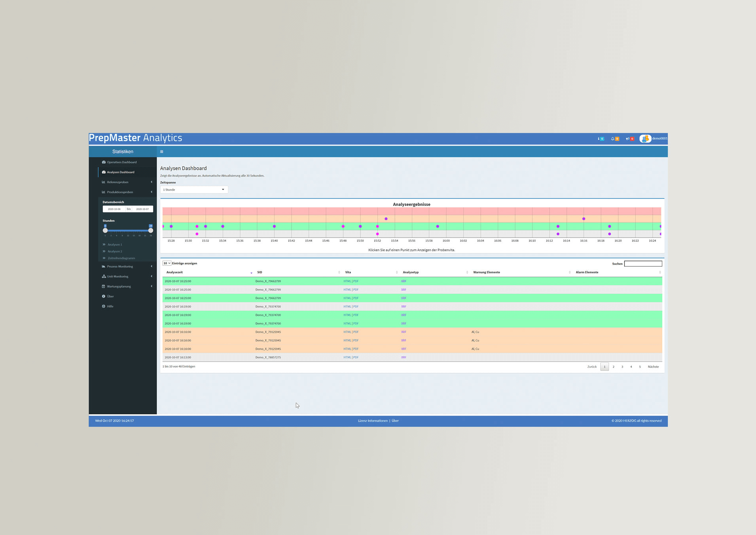Toggle the hamburger sidebar menu icon
The width and height of the screenshot is (756, 535).
(x=161, y=152)
